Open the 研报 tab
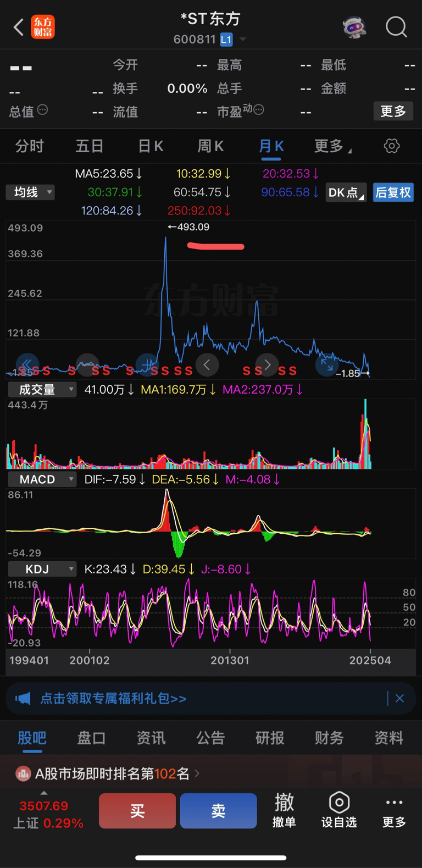This screenshot has width=422, height=868. [x=270, y=738]
